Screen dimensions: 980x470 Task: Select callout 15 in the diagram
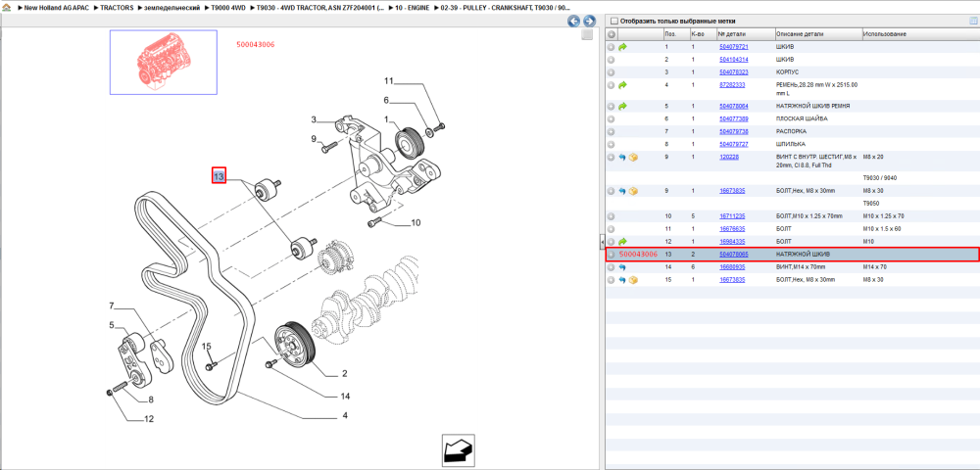tap(207, 346)
